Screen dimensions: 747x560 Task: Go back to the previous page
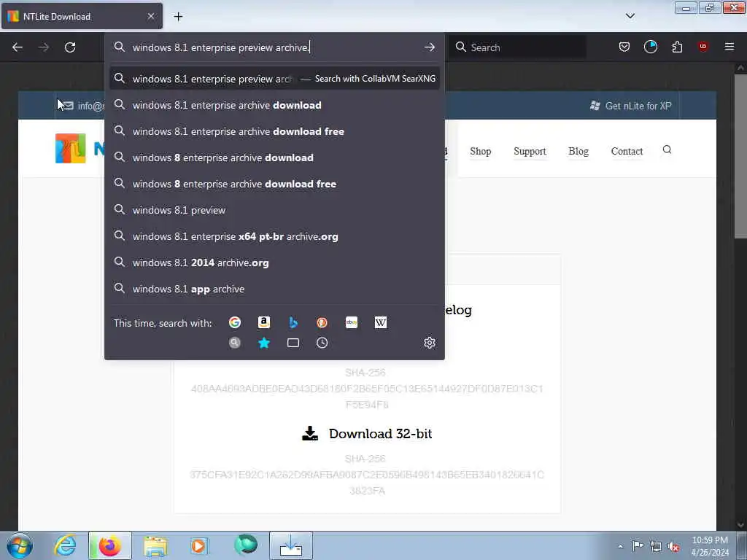click(x=18, y=47)
